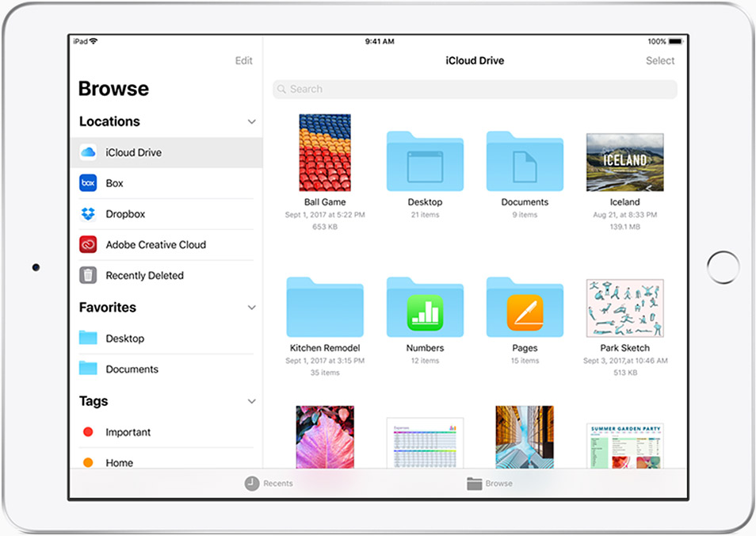The height and width of the screenshot is (536, 756).
Task: Click the Recents clock icon
Action: [x=252, y=484]
